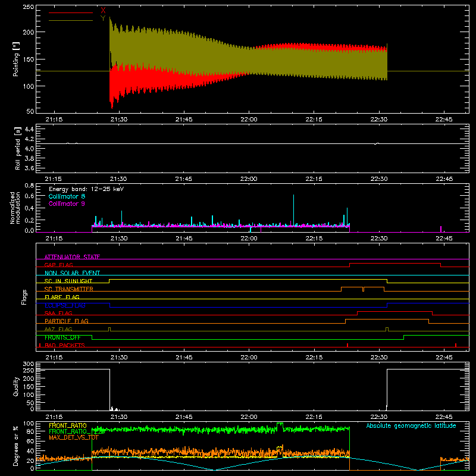Click the yellow FRONT_RATIO legend label
Viewport: 476px width, 476px height.
pos(68,425)
